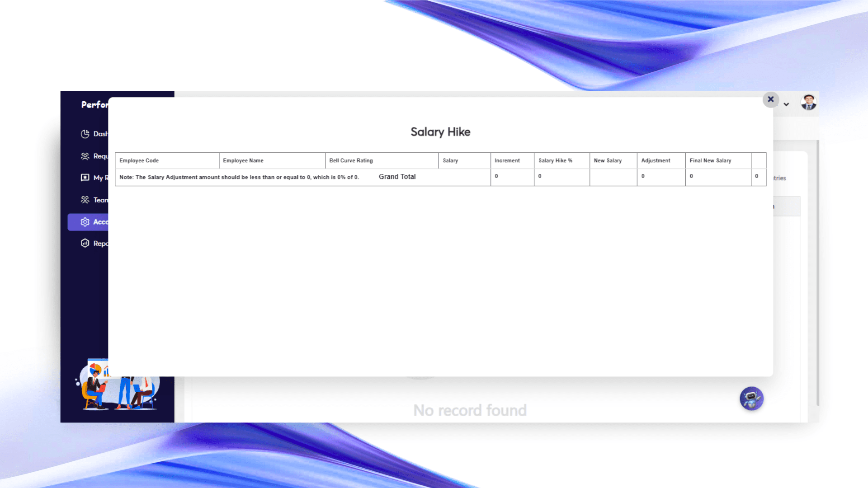Click the user profile avatar photo

pos(808,103)
